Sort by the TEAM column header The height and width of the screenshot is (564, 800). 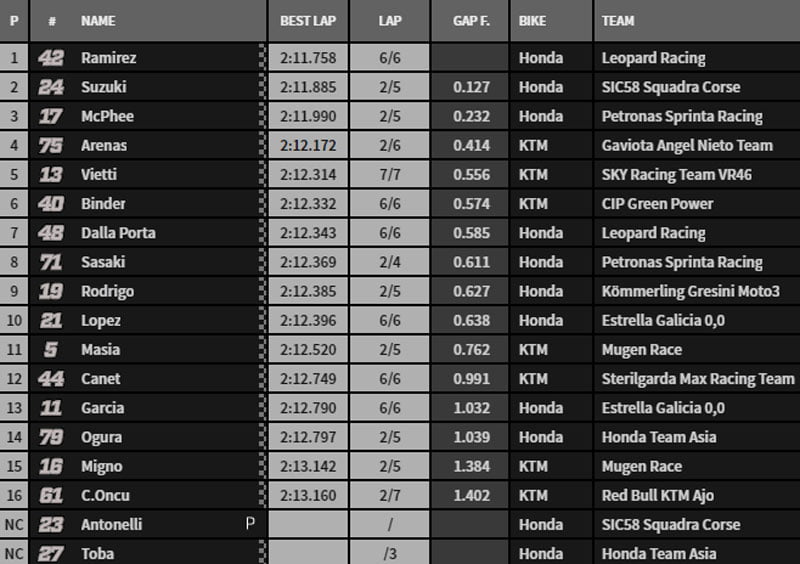click(618, 20)
